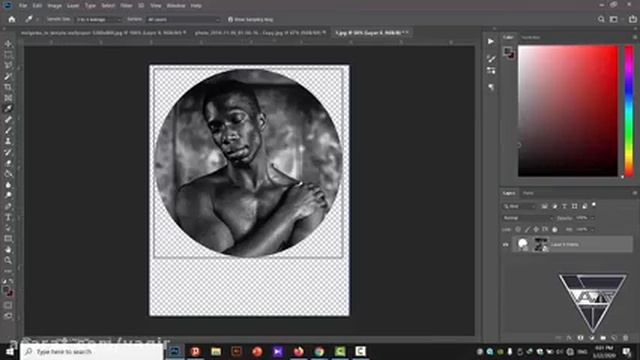Viewport: 640px width, 360px height.
Task: Select the Gradient tool
Action: (8, 173)
